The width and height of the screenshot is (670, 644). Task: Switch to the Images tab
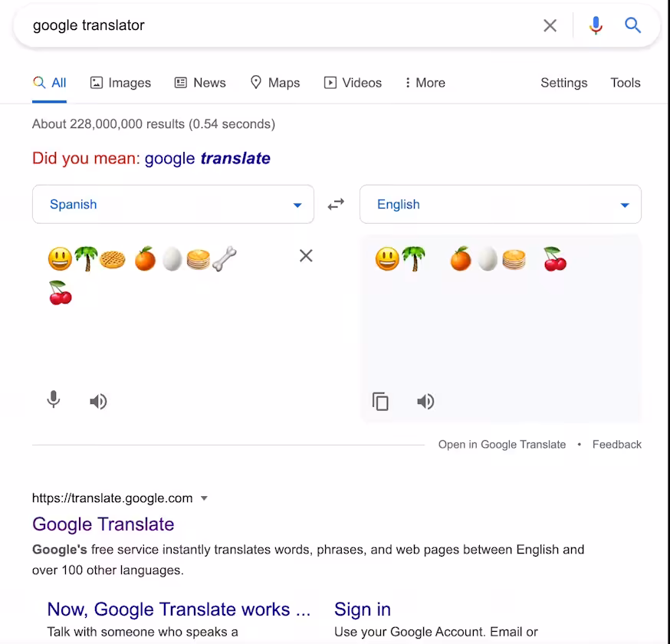point(120,83)
